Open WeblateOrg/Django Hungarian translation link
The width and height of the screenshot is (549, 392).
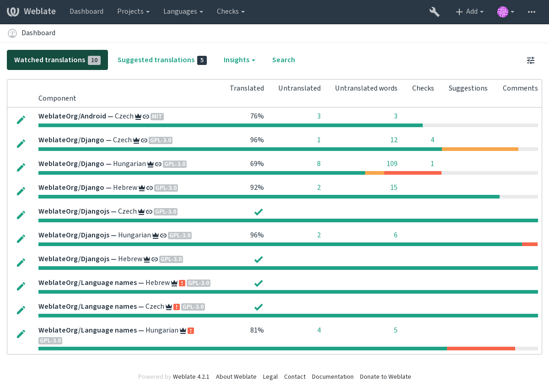click(x=92, y=164)
